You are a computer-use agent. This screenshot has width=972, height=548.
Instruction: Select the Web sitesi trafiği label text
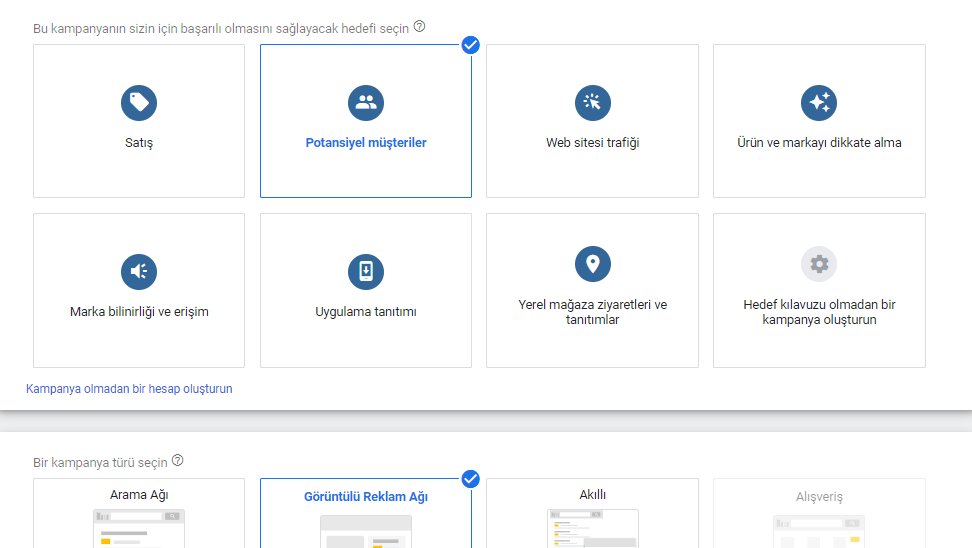(592, 143)
